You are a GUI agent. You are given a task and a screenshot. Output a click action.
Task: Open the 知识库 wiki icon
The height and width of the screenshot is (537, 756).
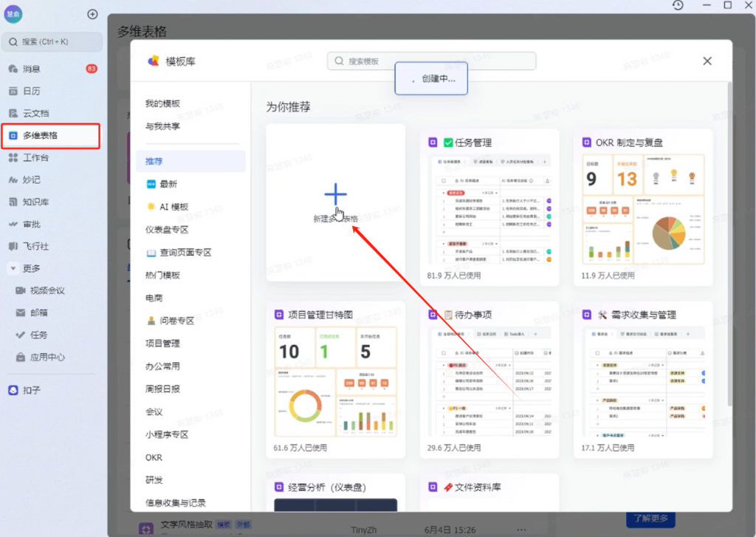click(13, 202)
